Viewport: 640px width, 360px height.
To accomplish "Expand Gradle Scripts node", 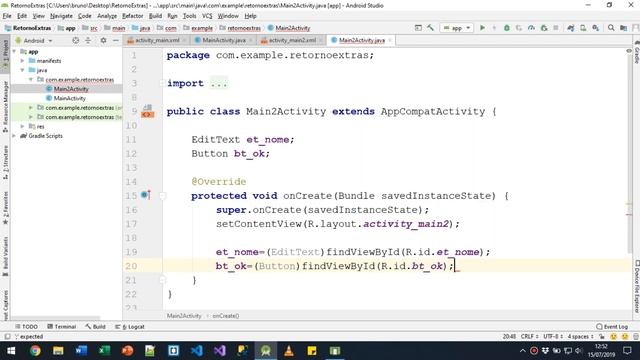I will click(15, 136).
